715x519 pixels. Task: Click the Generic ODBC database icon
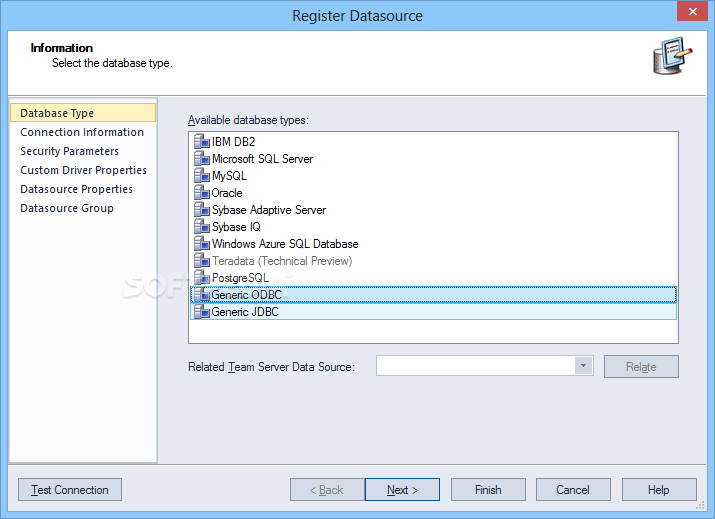click(x=202, y=295)
